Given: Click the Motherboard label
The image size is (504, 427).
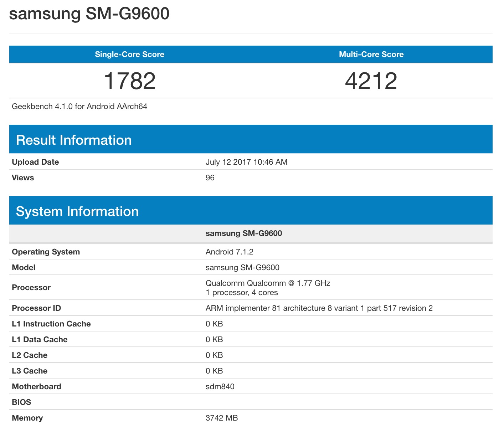Looking at the screenshot, I should point(36,387).
